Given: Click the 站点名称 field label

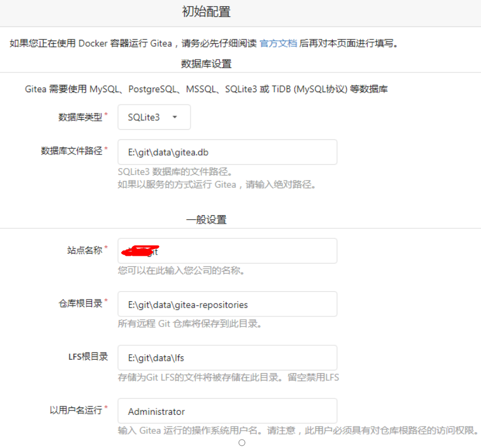Looking at the screenshot, I should pos(85,250).
